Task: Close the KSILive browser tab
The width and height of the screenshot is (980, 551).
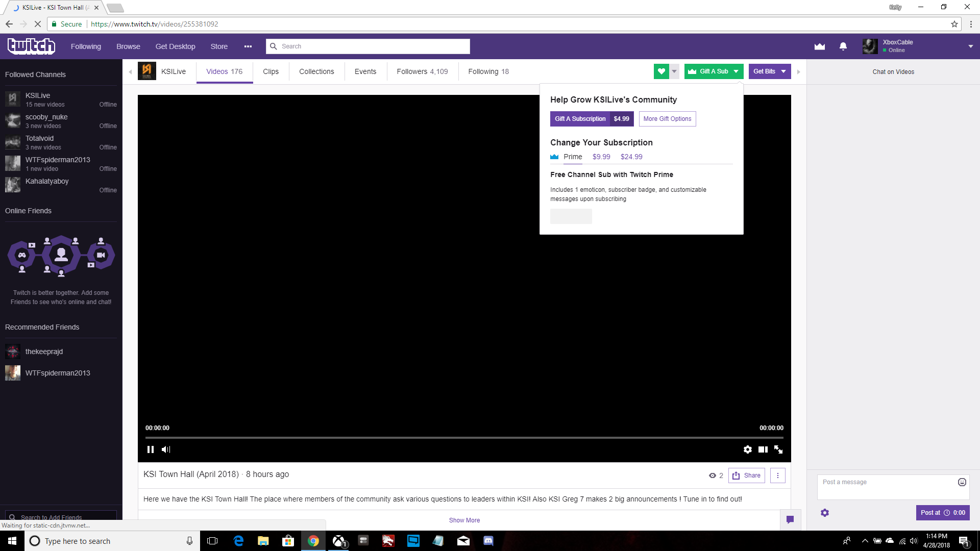Action: tap(96, 8)
